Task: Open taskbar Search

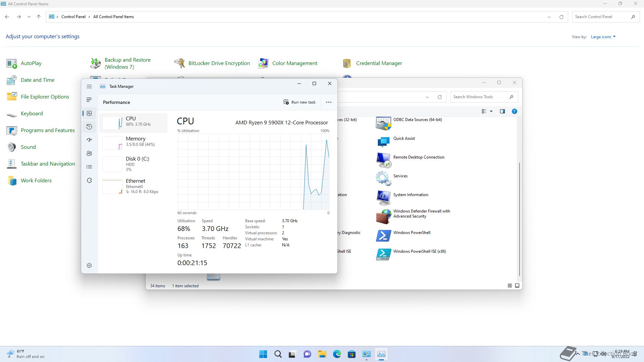Action: (x=278, y=354)
